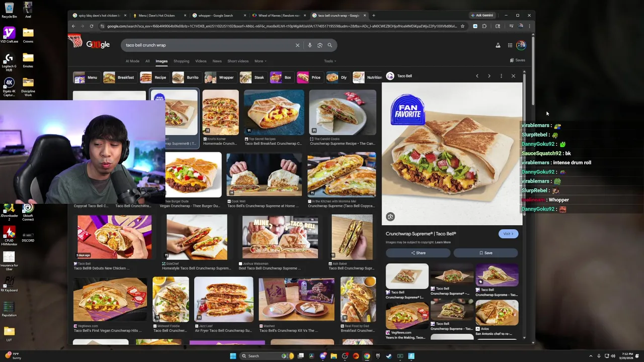Filter images by the Recipe chip
644x362 pixels.
[x=153, y=77]
